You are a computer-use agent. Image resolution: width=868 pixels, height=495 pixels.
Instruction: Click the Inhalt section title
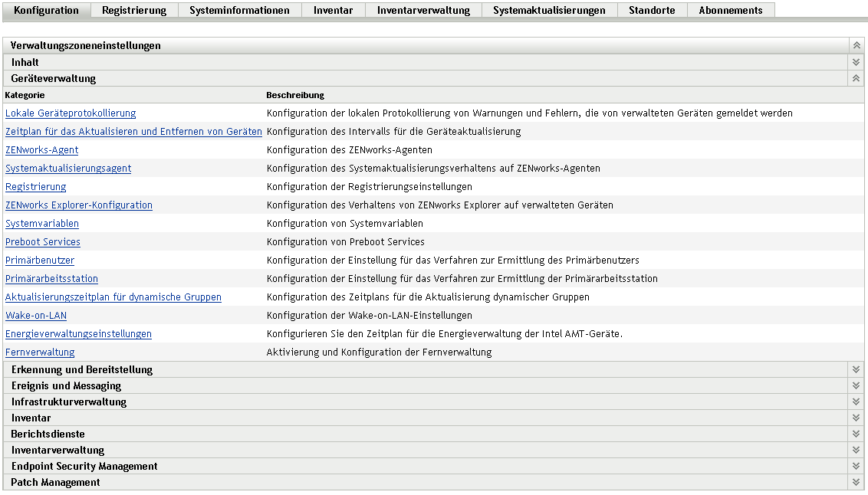coord(25,63)
